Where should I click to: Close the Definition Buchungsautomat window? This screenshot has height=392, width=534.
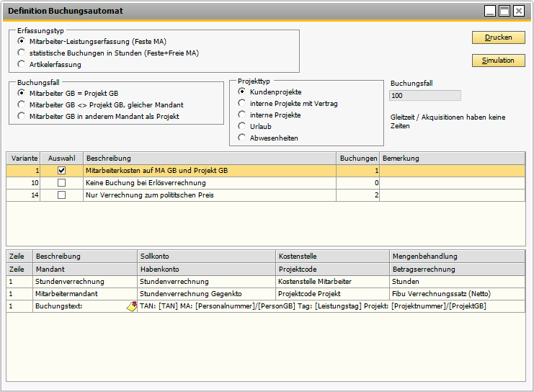click(519, 11)
